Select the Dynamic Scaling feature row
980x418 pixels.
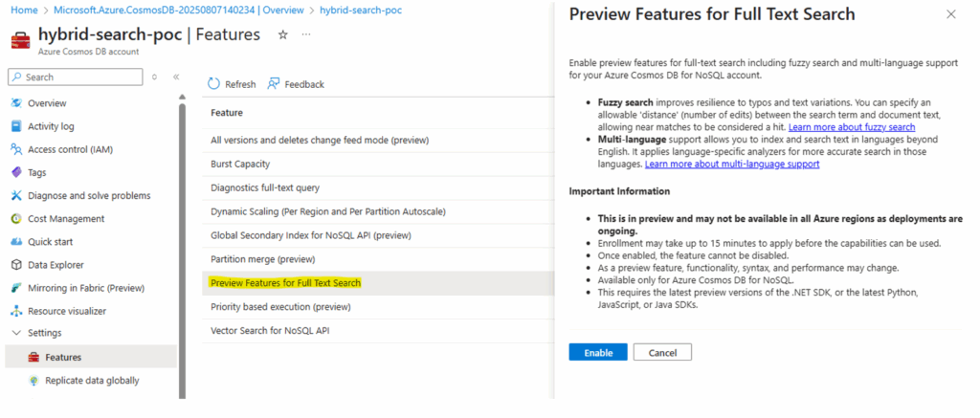[x=378, y=211]
